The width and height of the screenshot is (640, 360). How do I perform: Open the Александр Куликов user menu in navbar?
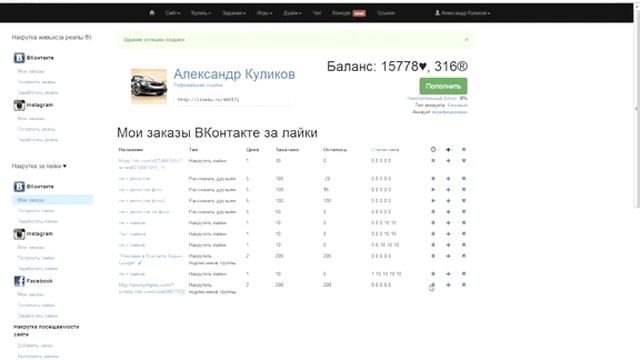462,13
